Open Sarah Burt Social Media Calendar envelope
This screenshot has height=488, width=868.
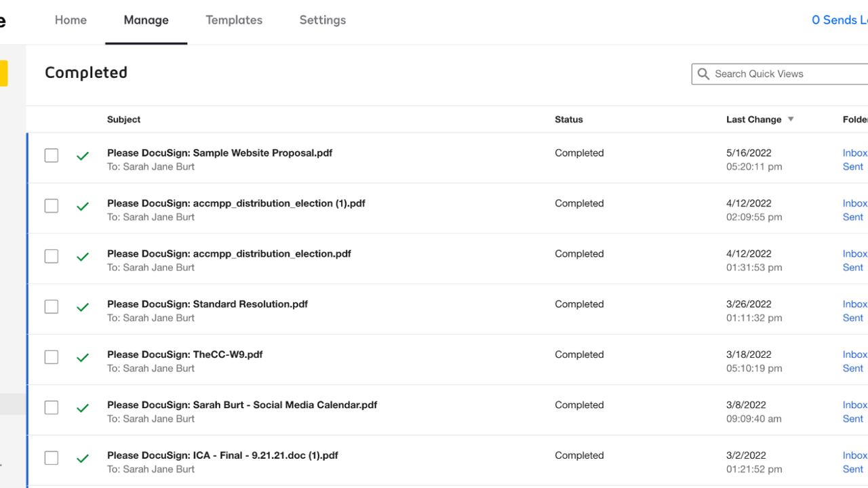pos(242,405)
